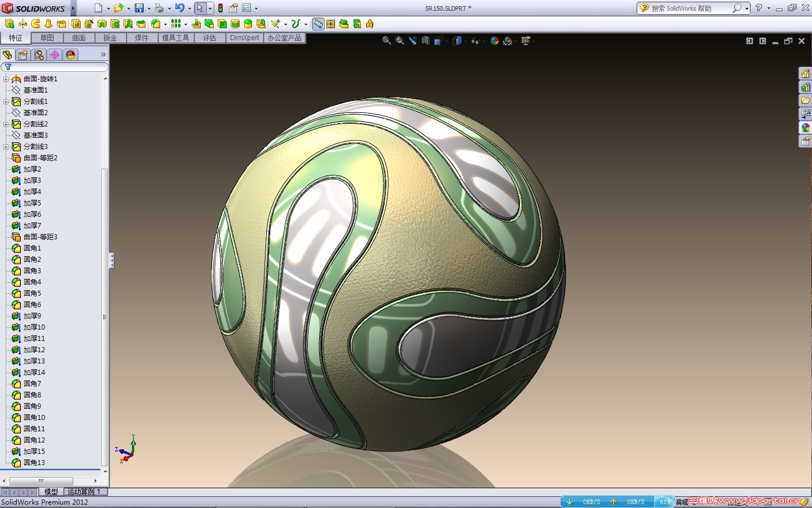Click the Zoom to Fit icon
The width and height of the screenshot is (812, 508).
[387, 41]
